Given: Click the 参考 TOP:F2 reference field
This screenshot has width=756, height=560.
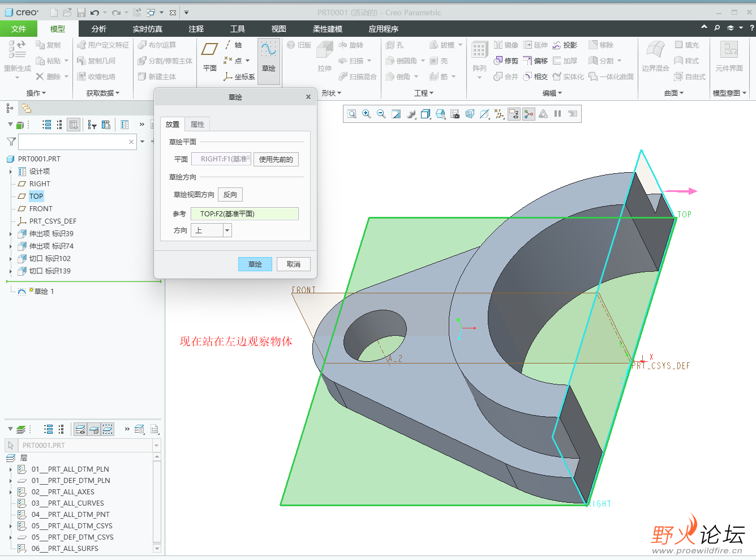Looking at the screenshot, I should click(x=244, y=213).
